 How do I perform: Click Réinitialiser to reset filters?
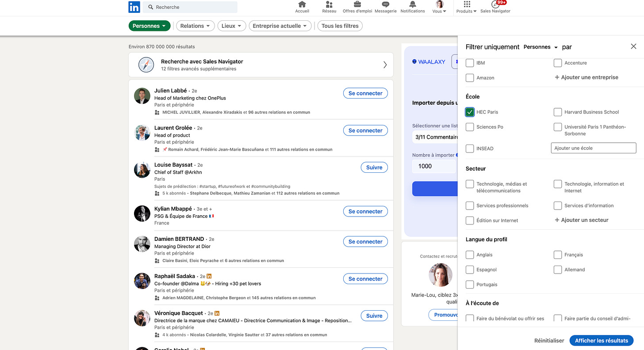click(549, 341)
